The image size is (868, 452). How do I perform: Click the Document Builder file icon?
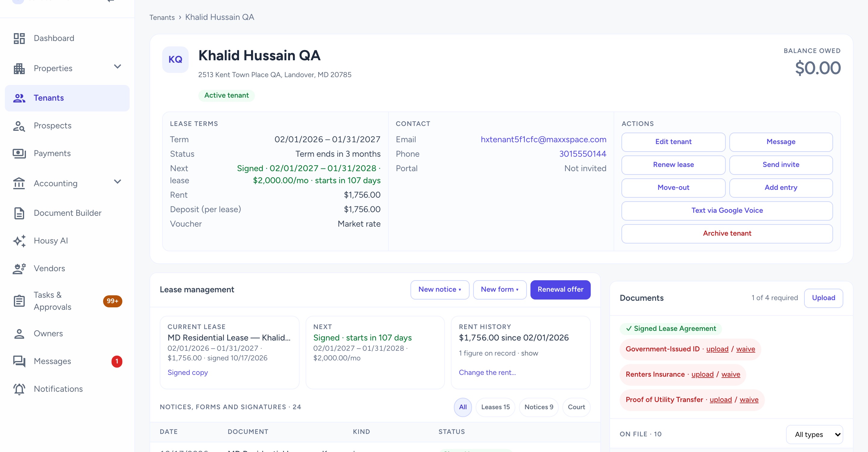pos(19,213)
